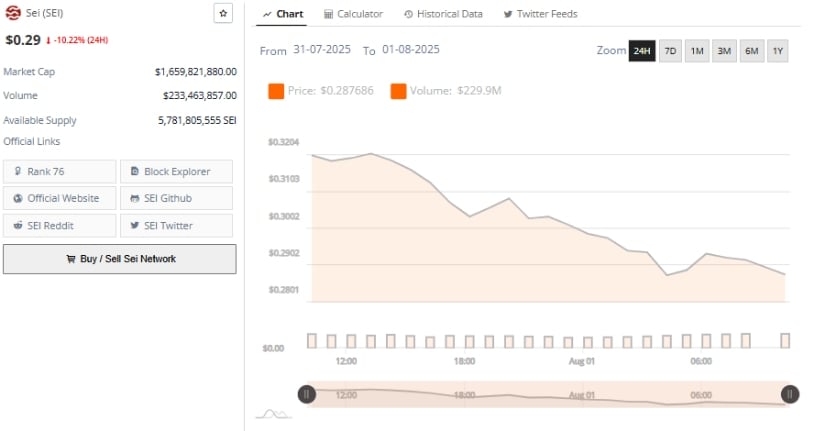Click the Twitter bird beside SEI Twitter
825x431 pixels.
[135, 225]
